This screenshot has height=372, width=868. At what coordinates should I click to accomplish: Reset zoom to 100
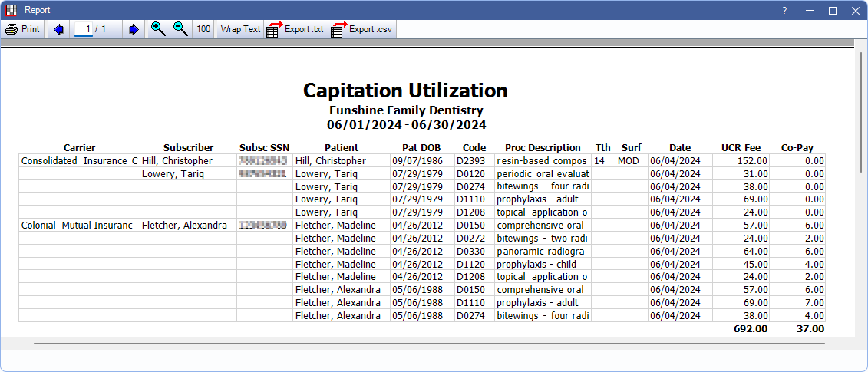203,29
